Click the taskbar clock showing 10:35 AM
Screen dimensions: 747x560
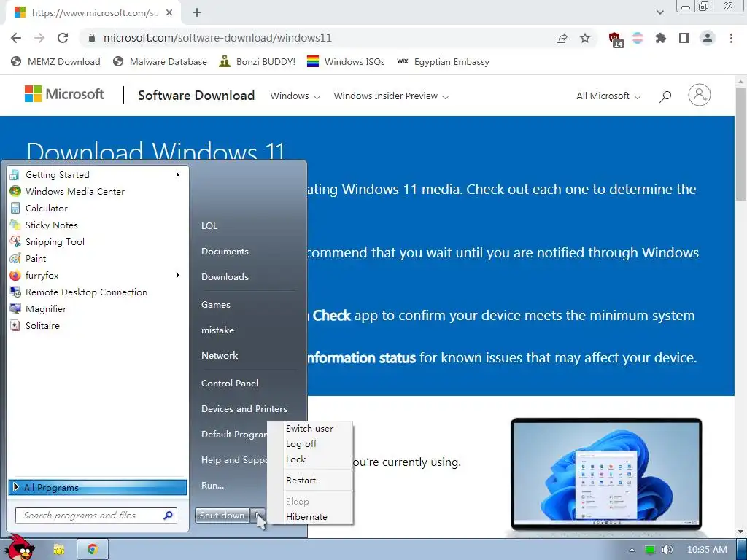point(707,550)
